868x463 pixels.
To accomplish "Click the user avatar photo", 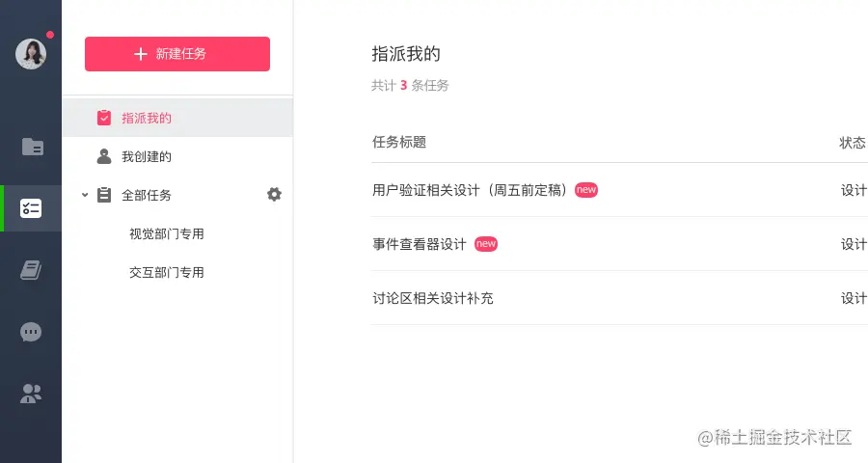I will pos(31,54).
